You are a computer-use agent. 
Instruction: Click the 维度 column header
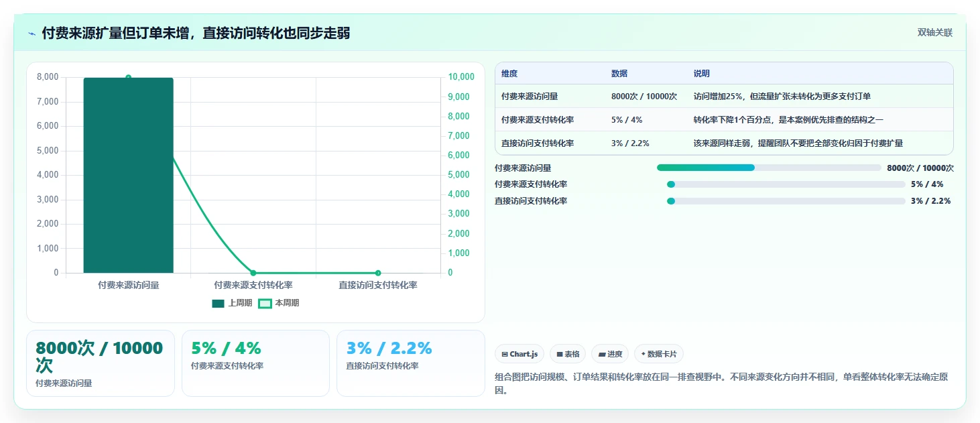coord(509,74)
